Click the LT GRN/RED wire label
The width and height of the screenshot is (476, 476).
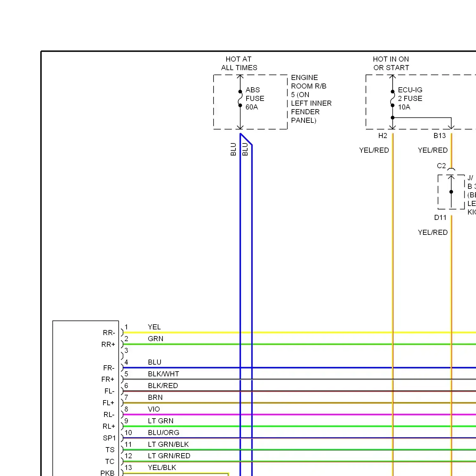tap(169, 456)
